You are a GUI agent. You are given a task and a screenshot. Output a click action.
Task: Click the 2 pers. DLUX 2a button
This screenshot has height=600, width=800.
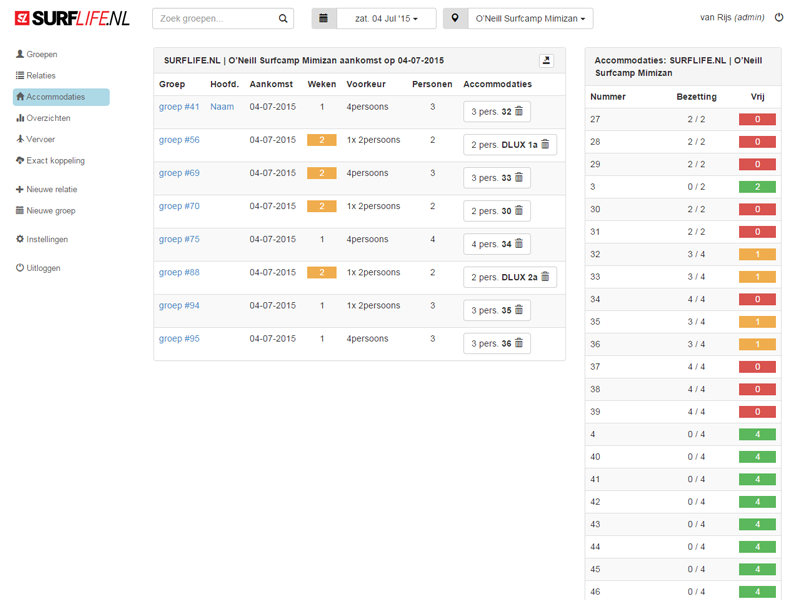click(x=510, y=278)
